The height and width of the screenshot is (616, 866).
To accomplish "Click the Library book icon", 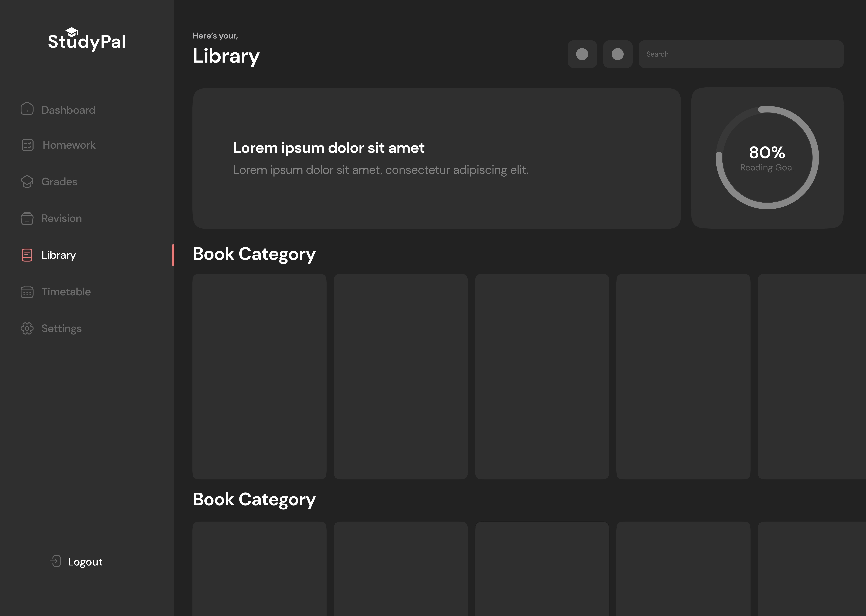I will (27, 255).
